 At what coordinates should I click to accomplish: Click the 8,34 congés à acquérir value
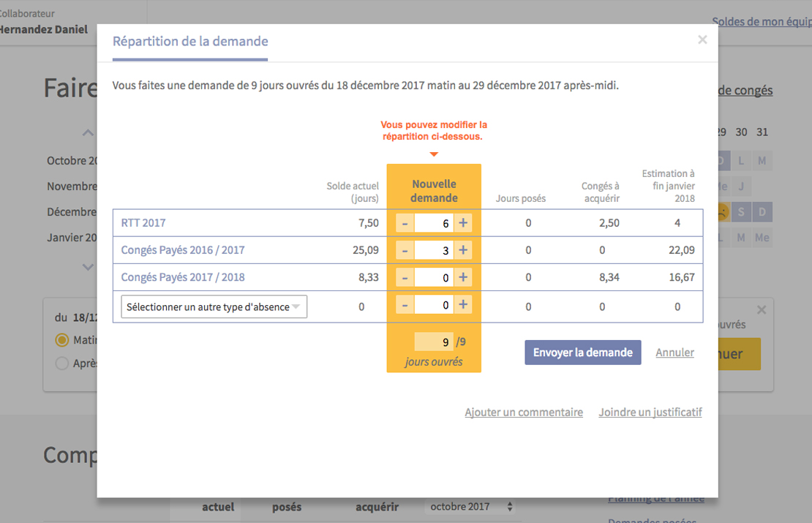coord(609,277)
